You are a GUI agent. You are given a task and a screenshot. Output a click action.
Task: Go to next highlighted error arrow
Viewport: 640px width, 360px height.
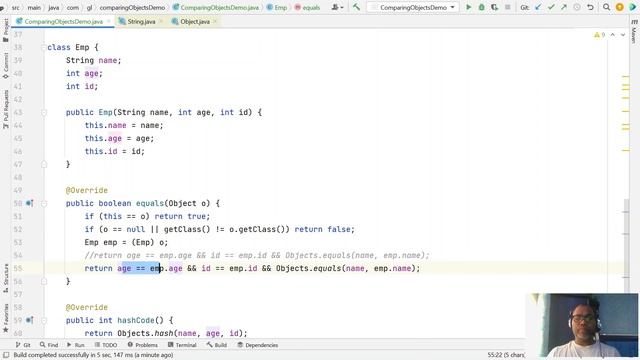(x=623, y=35)
